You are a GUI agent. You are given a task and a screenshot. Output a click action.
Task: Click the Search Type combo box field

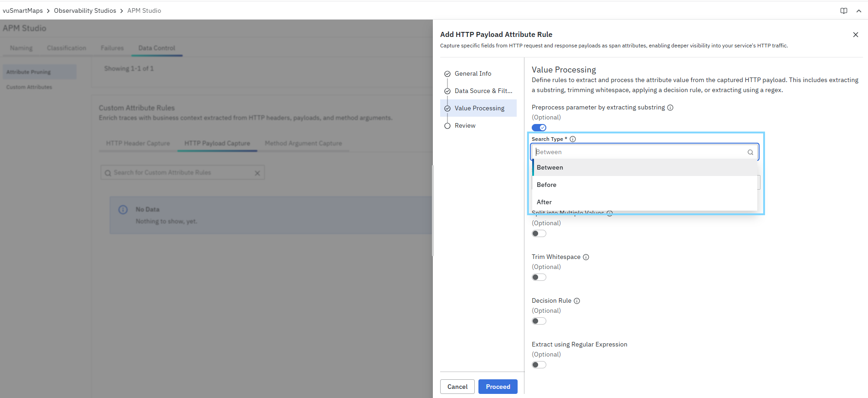(645, 152)
